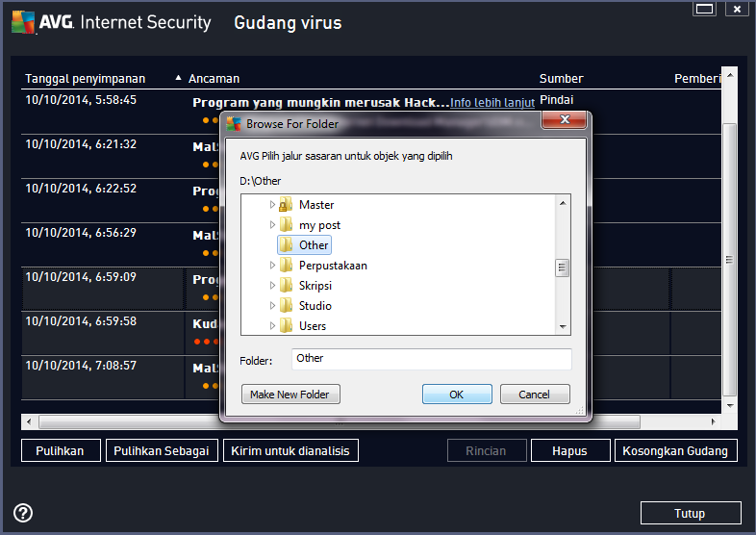Expand the Studio folder node

click(x=272, y=305)
